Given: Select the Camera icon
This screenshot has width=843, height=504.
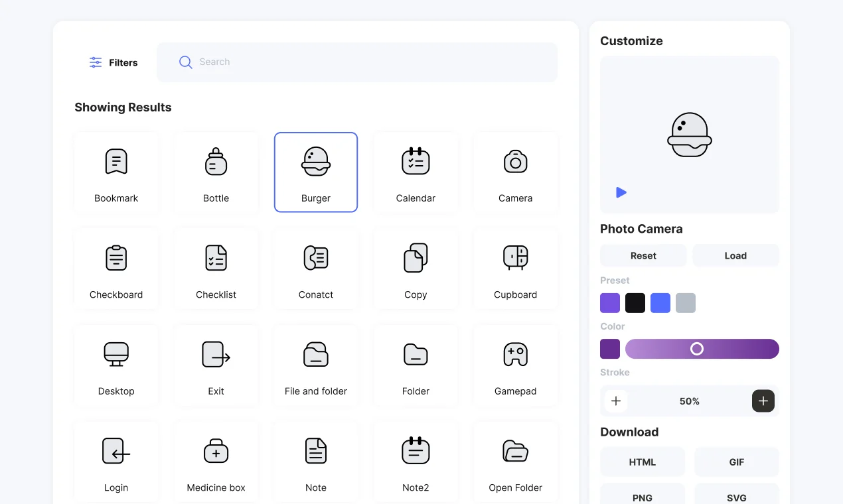Looking at the screenshot, I should 516,172.
